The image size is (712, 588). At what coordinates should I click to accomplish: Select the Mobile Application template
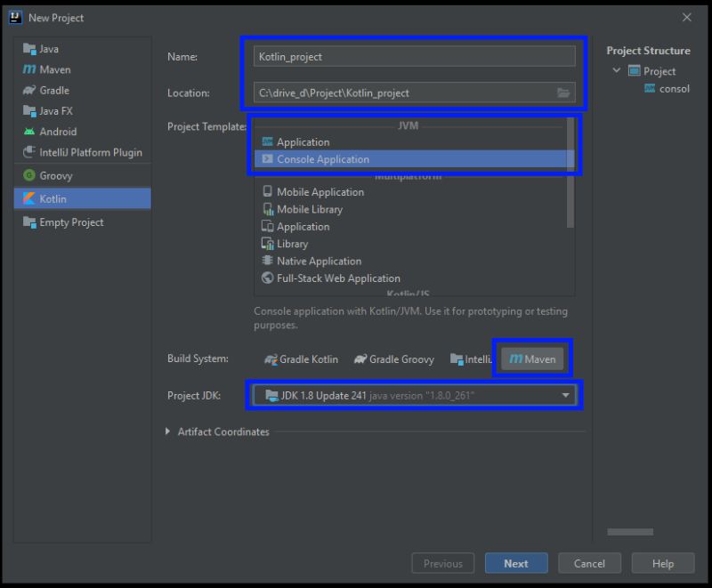click(x=320, y=191)
